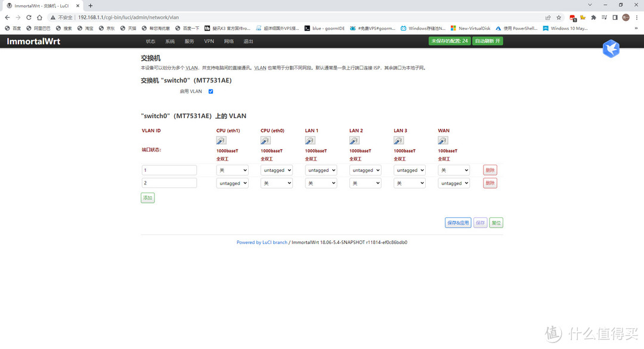Click the LAN 1 port status icon
Viewport: 644px width, 349px height.
pos(310,141)
